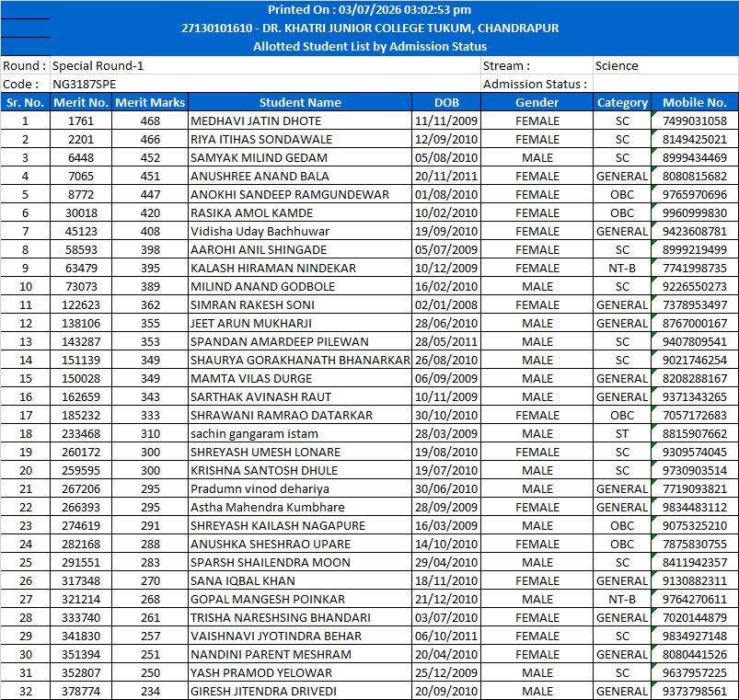Click merit number 30018
Screen dimensions: 739x700
tap(81, 212)
